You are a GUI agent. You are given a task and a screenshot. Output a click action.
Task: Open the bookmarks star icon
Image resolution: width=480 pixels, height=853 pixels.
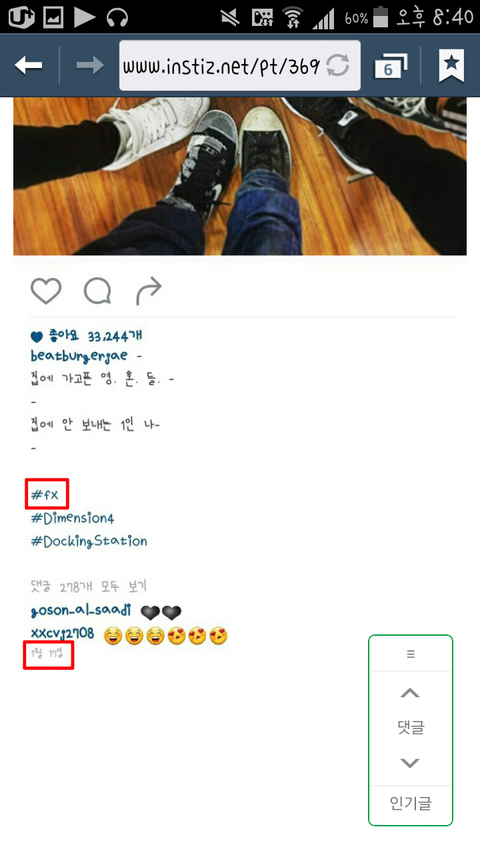(451, 65)
